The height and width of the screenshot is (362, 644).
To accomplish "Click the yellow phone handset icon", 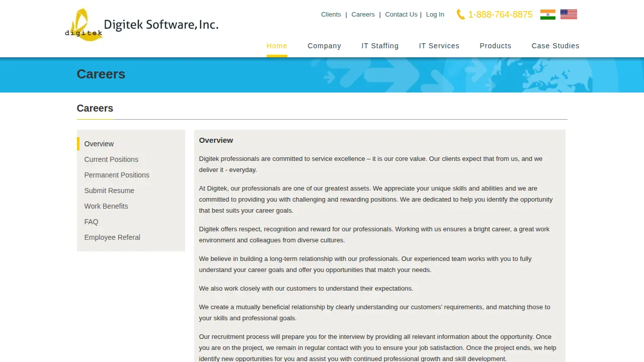I will (460, 15).
